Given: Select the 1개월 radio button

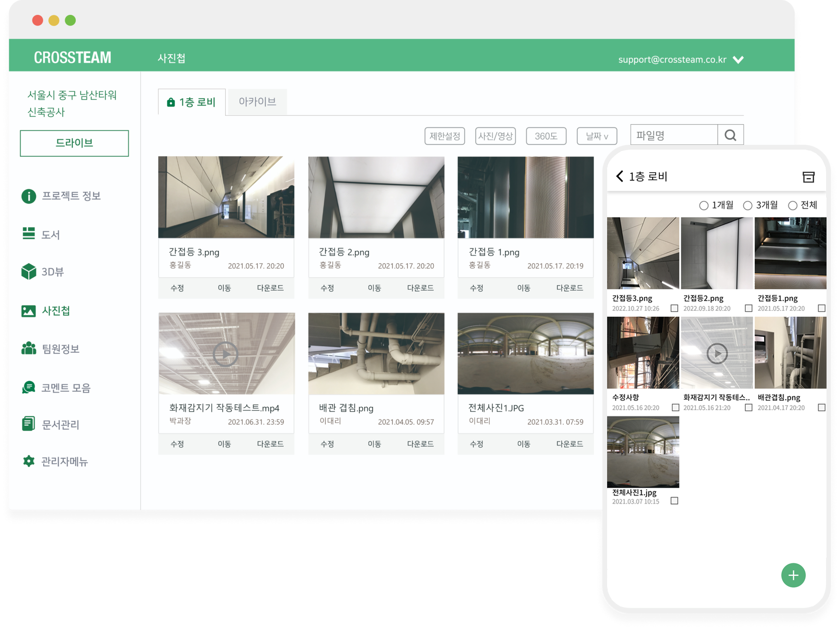Looking at the screenshot, I should tap(703, 206).
